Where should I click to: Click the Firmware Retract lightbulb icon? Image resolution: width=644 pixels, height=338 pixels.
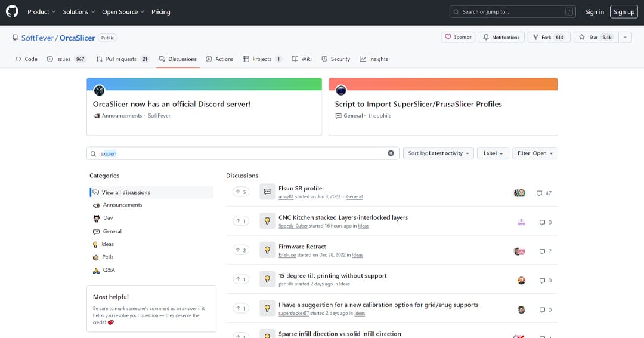pos(267,250)
